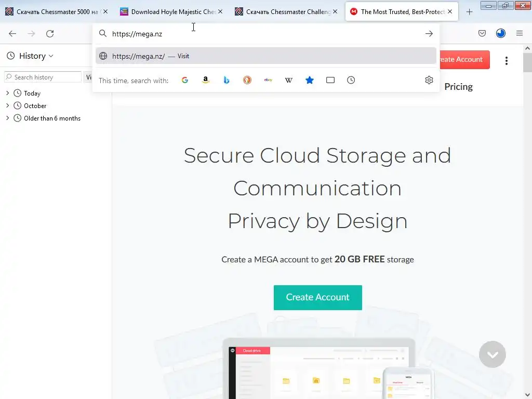The width and height of the screenshot is (532, 399).
Task: Open the Firefox account avatar
Action: 501,33
